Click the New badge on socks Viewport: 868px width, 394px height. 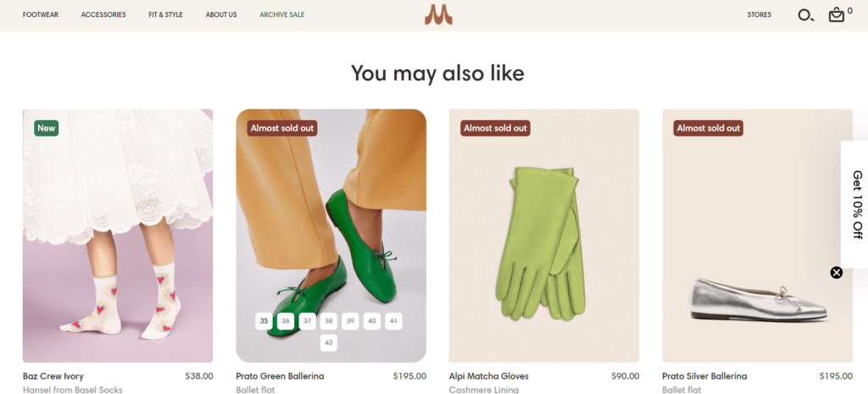[47, 129]
